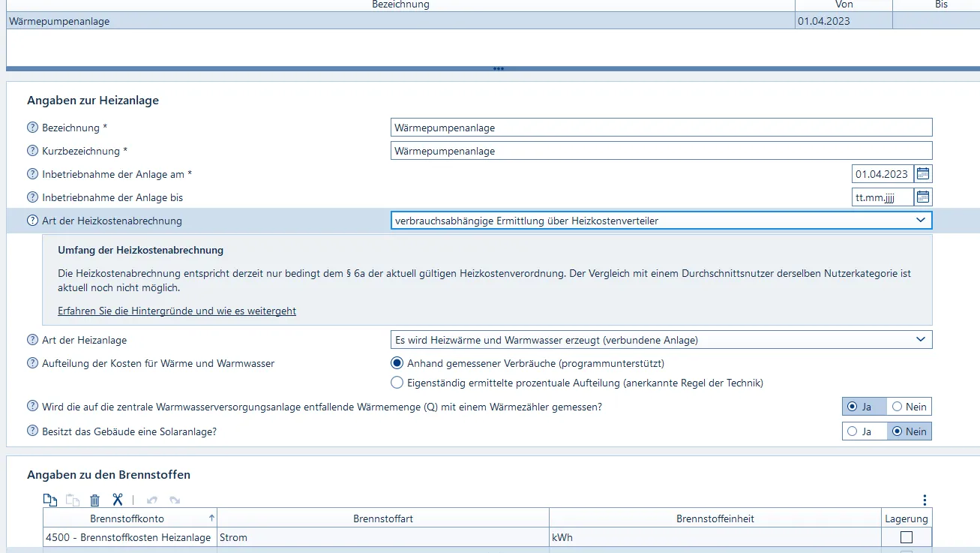Image resolution: width=980 pixels, height=553 pixels.
Task: Click into the Bezeichnung text field
Action: (x=661, y=128)
